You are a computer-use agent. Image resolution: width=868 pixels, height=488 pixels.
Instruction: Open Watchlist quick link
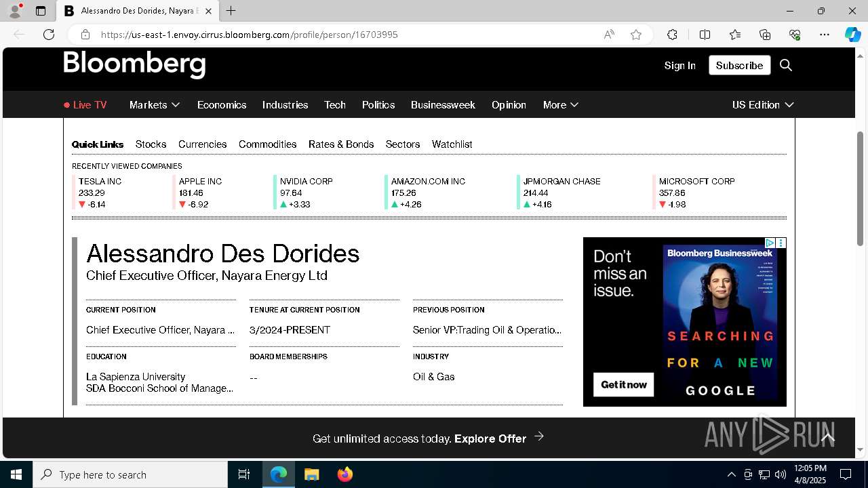(452, 144)
